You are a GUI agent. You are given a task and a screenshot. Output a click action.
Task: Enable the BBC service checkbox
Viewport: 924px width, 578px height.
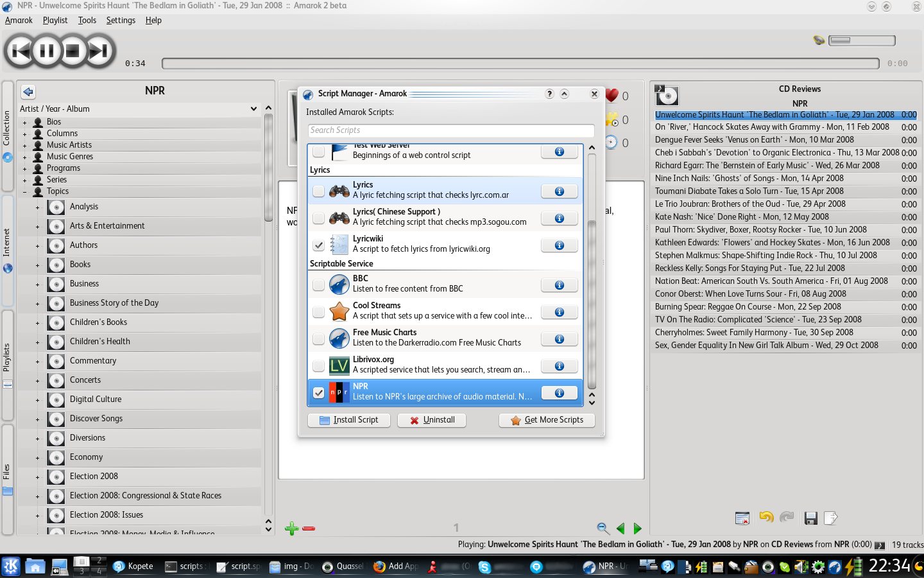(x=318, y=285)
